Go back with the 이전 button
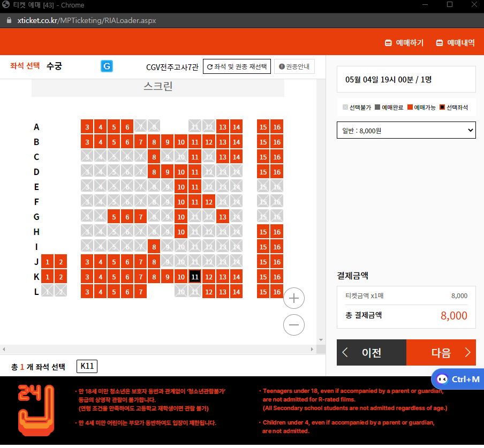Image resolution: width=484 pixels, height=448 pixels. click(372, 352)
